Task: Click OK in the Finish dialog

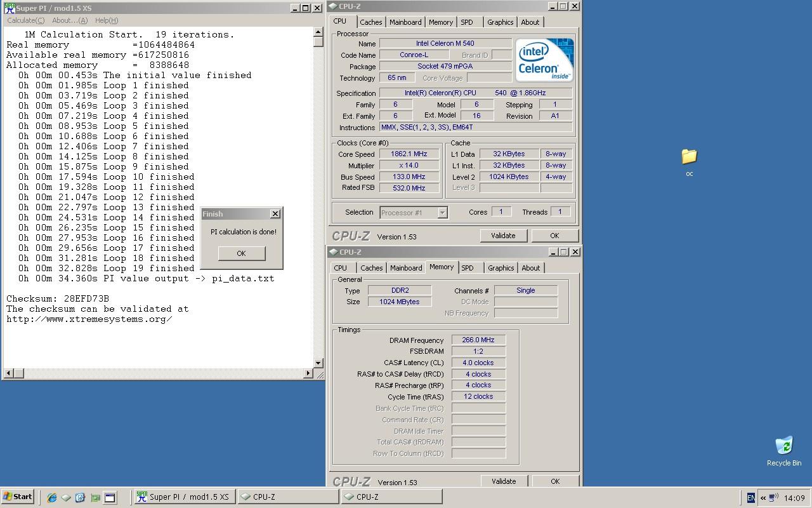Action: point(241,253)
